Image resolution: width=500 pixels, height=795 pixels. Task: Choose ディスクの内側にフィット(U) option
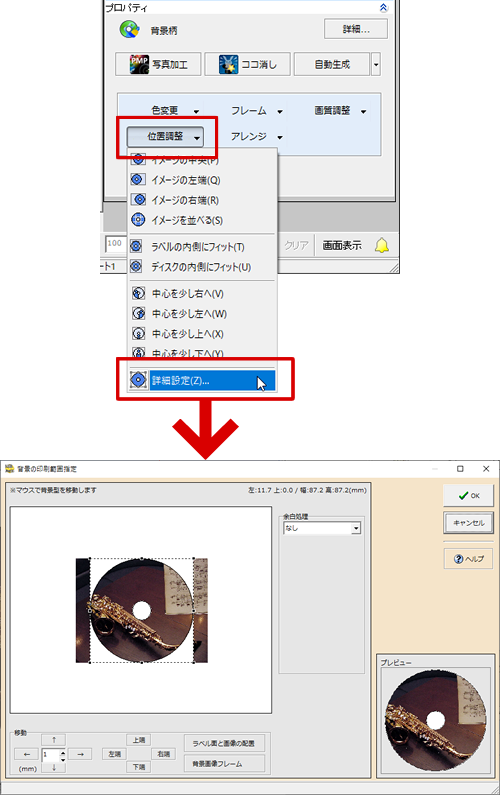[201, 267]
